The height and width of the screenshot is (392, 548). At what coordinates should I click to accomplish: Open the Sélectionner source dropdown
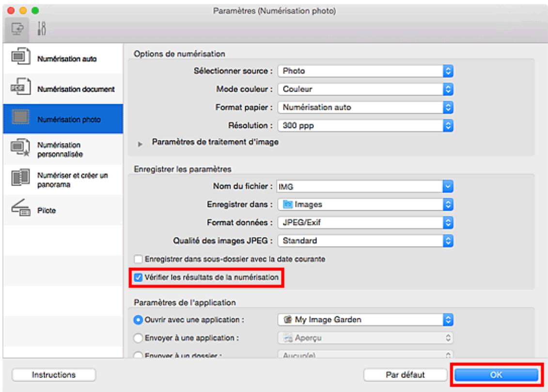tap(366, 71)
